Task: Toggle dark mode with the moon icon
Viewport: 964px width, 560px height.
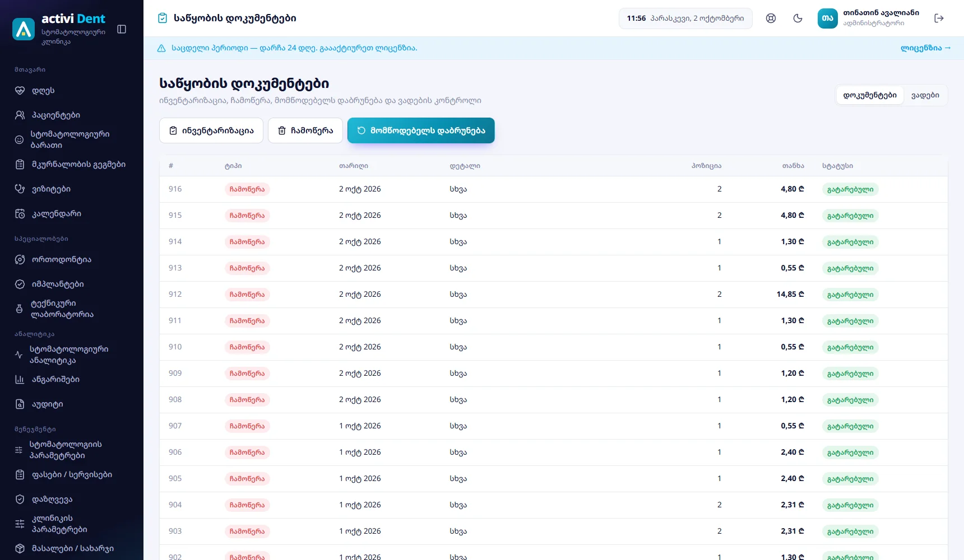Action: (798, 18)
